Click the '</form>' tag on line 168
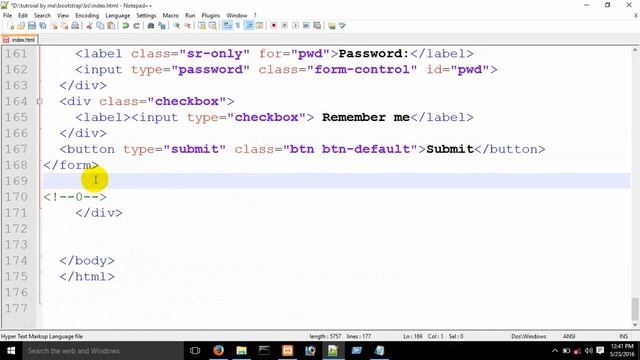Screen dimensions: 640x360 pos(71,165)
